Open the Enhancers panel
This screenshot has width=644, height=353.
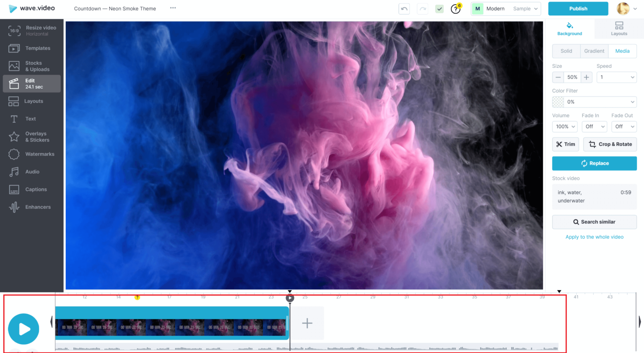point(31,207)
